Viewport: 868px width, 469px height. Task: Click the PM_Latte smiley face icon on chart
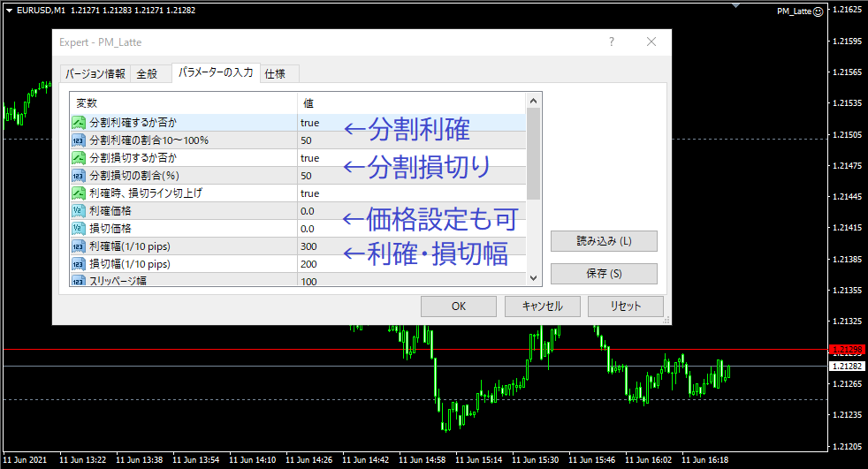(819, 11)
